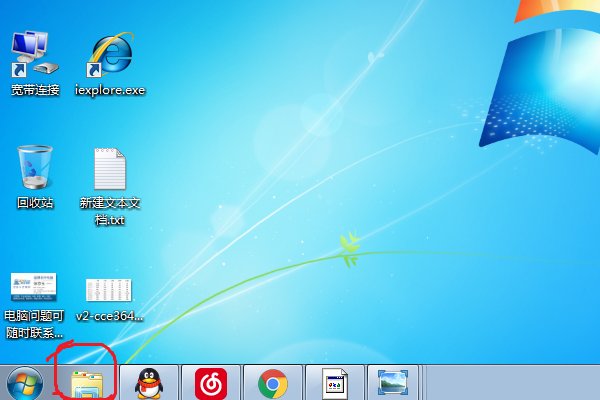
Task: Open QQ penguin icon on taskbar
Action: coord(148,382)
